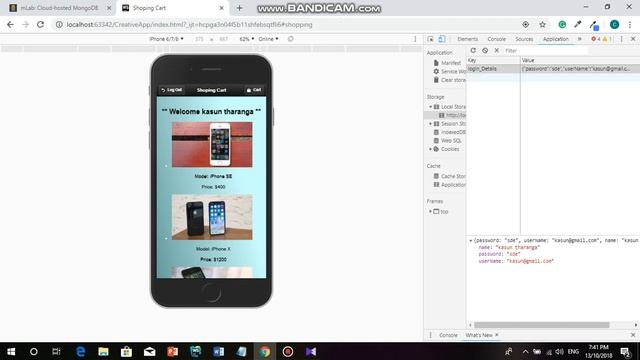Toggle the device toolbar icon
Image resolution: width=640 pixels, height=360 pixels.
tap(442, 39)
